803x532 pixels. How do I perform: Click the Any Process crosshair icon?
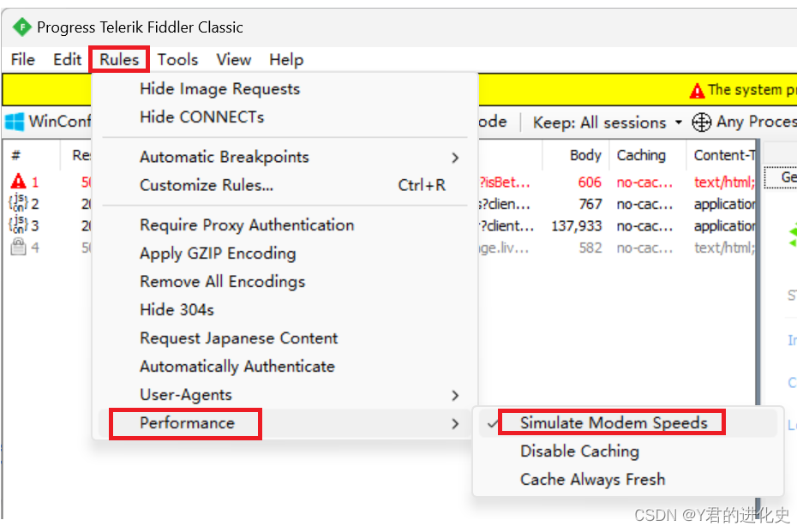tap(701, 123)
